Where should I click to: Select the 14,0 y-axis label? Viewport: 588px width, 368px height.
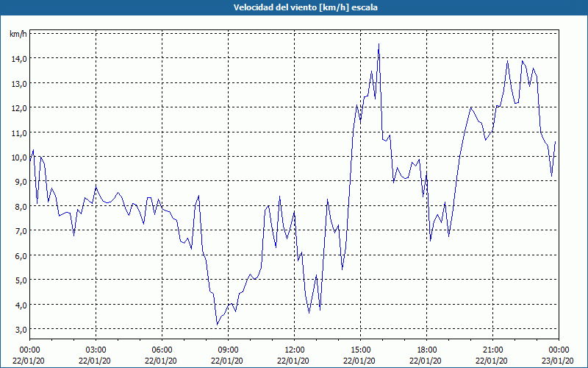[x=19, y=59]
